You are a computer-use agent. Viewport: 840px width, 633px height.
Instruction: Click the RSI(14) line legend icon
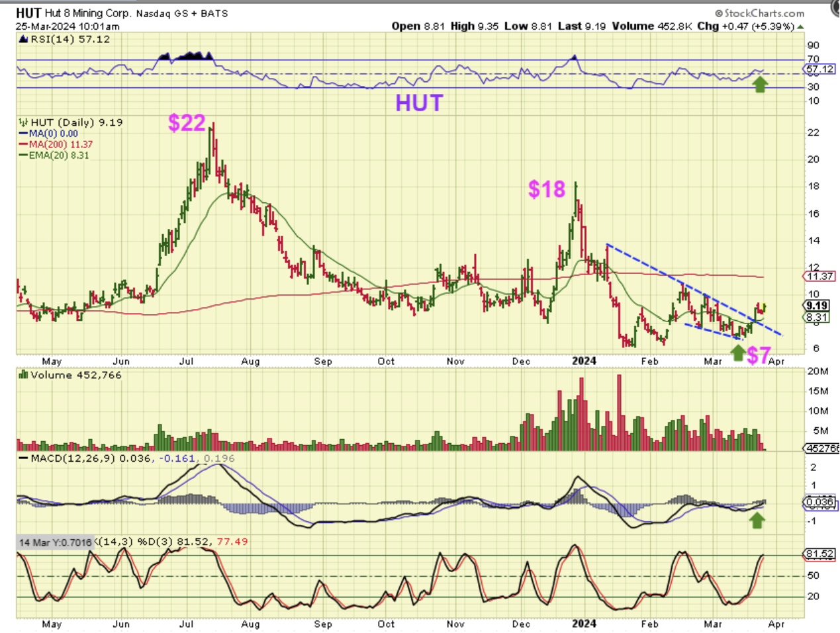pyautogui.click(x=24, y=40)
